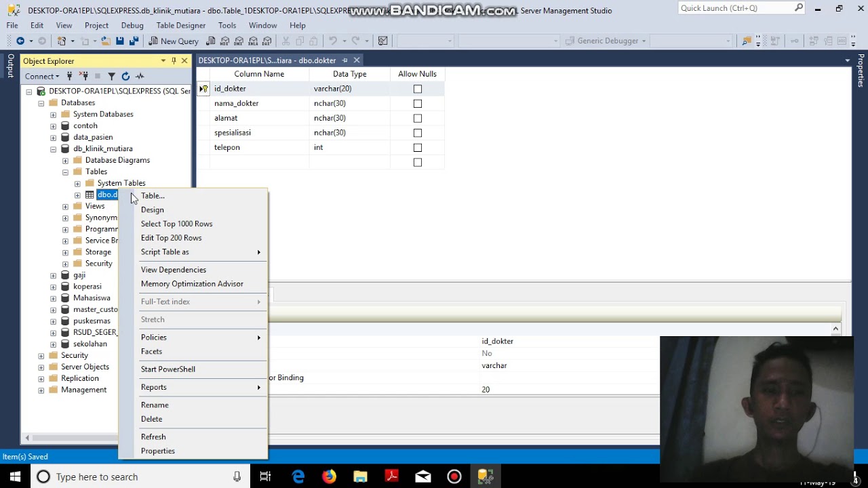Click the New Project toolbar icon

coord(62,41)
